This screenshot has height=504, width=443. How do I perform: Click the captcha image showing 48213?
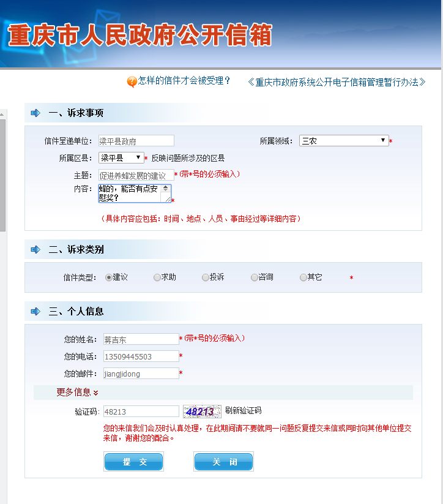tap(202, 412)
